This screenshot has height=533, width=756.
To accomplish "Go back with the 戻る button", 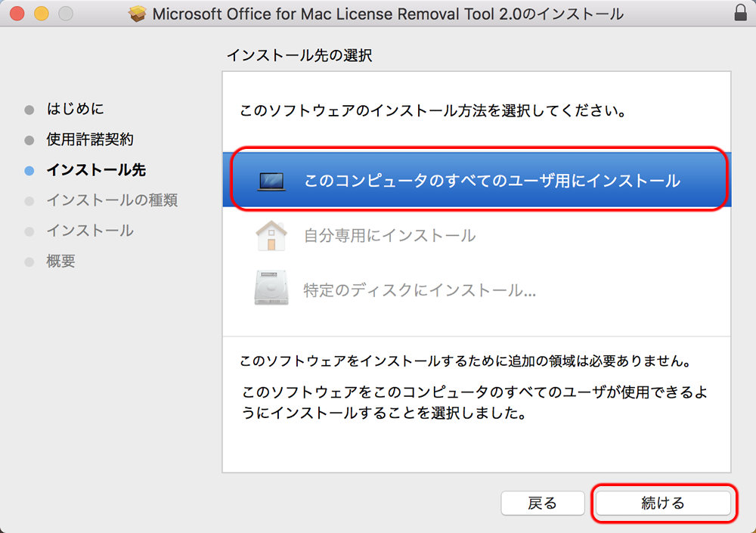I will tap(542, 503).
